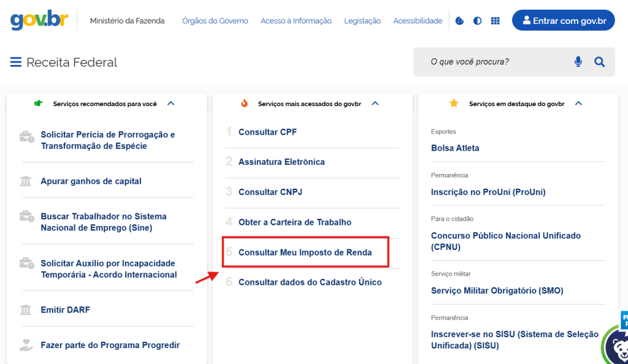Screen dimensions: 628x364
Task: Click the search magnifier icon
Action: [600, 62]
